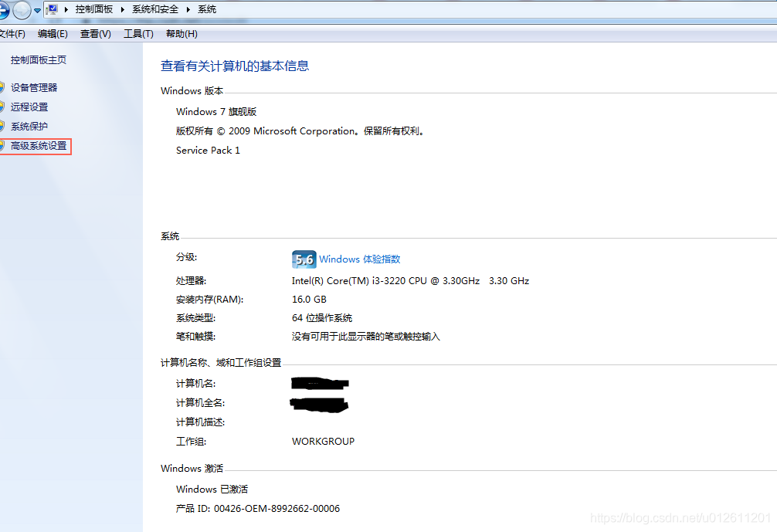
Task: Click the Intel Core i3-3220 processor text
Action: 410,281
